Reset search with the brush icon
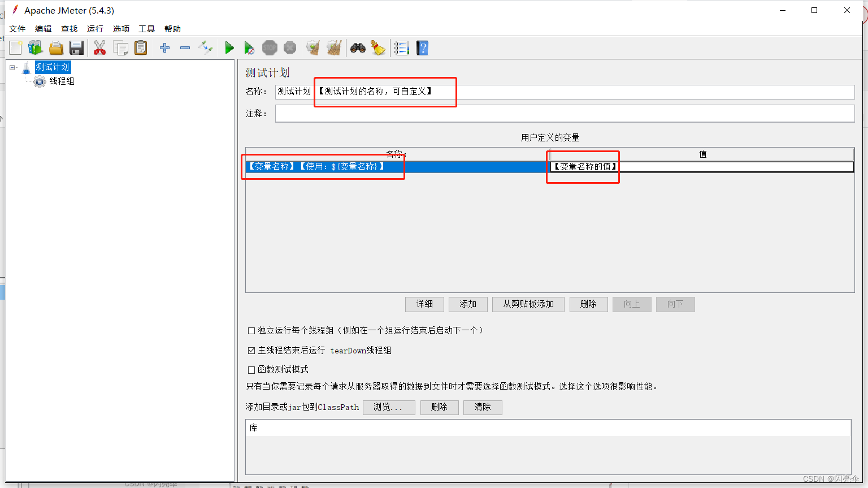Image resolution: width=868 pixels, height=488 pixels. [x=378, y=48]
